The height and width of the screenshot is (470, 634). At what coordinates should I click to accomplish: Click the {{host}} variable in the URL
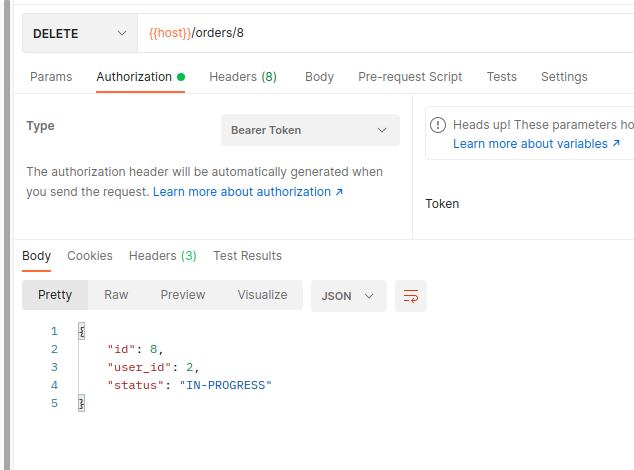(170, 33)
